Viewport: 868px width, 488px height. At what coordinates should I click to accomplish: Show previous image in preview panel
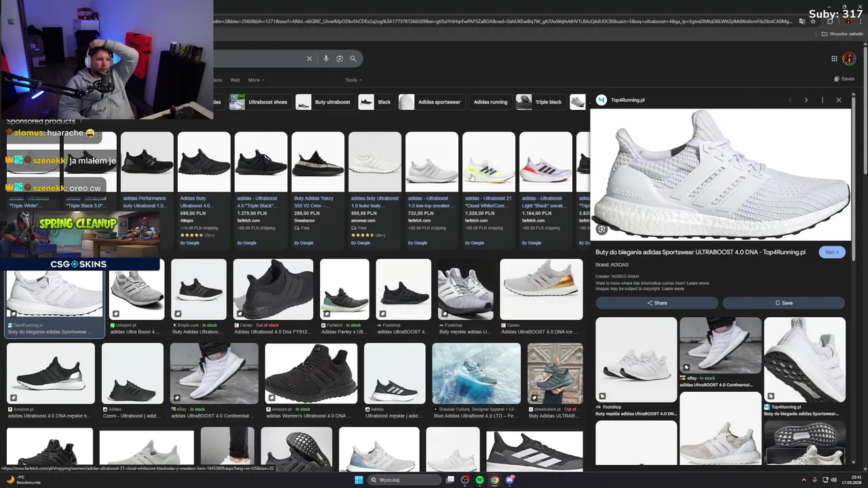[x=790, y=100]
